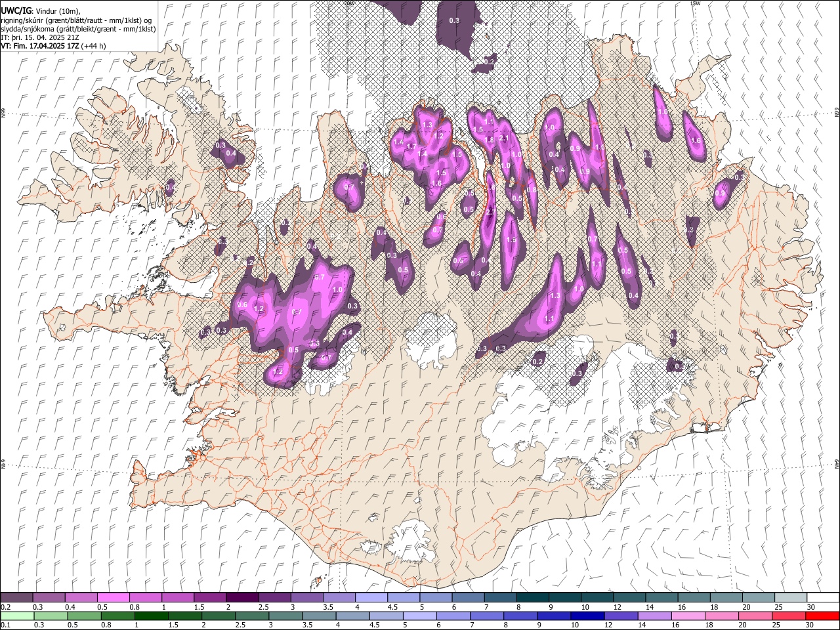Screen dimensions: 840x630
Task: Click the 20W longitude label
Action: point(349,4)
